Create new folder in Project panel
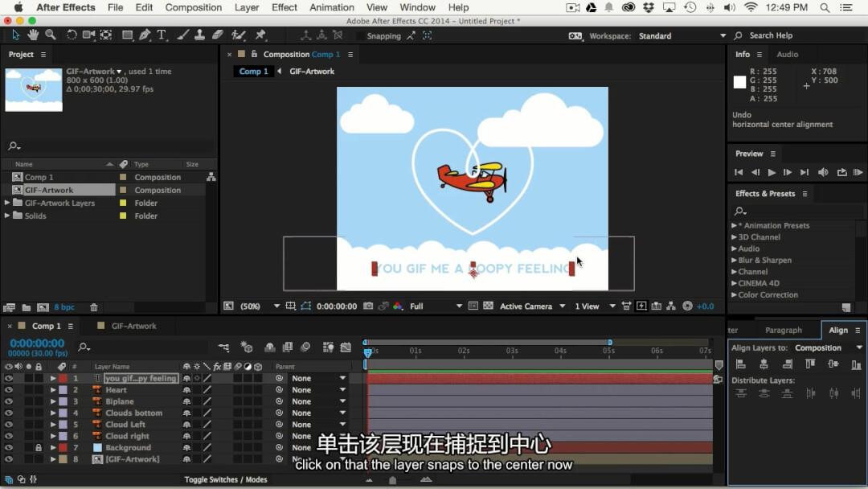Image resolution: width=868 pixels, height=489 pixels. pyautogui.click(x=26, y=307)
